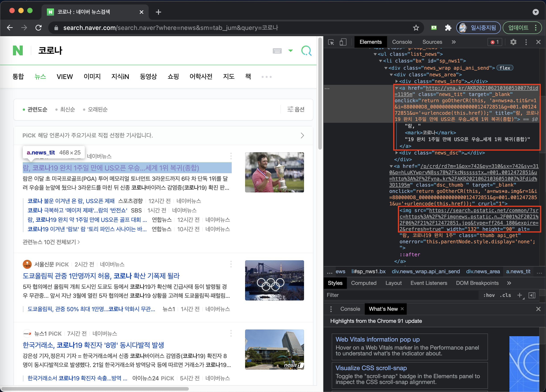Select the 최신순 sort option
Screen dimensions: 546x392
tap(67, 110)
